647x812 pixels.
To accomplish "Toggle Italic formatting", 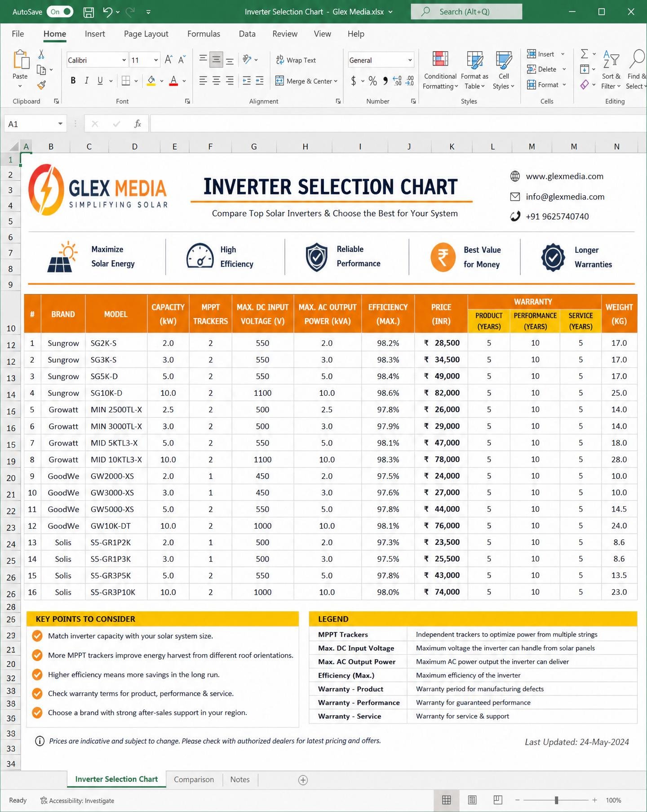I will 86,81.
